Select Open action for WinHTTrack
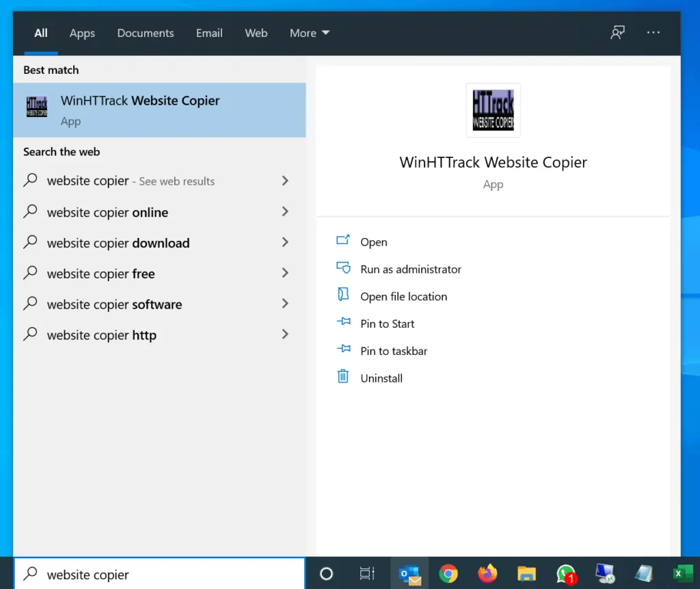 pyautogui.click(x=374, y=242)
